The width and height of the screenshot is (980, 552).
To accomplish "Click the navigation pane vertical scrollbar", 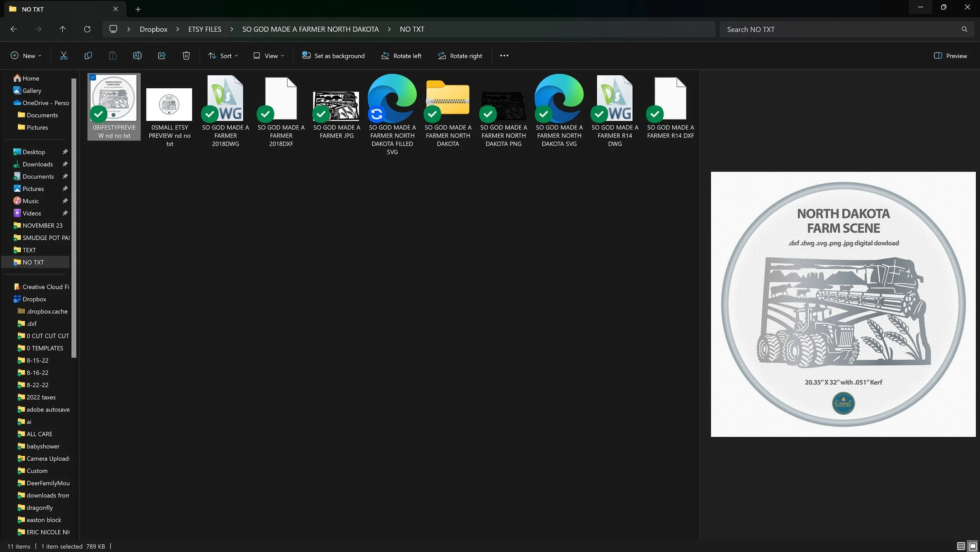I will [74, 218].
